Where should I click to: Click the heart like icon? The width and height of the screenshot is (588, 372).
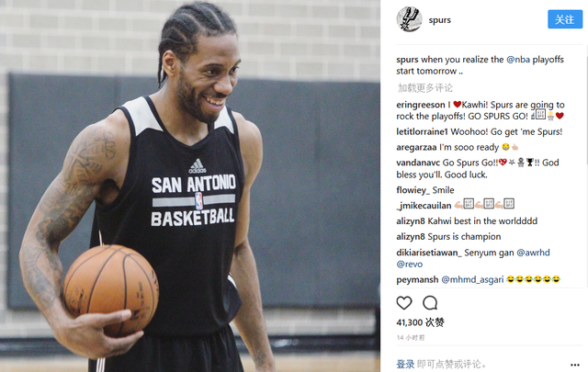click(x=404, y=302)
